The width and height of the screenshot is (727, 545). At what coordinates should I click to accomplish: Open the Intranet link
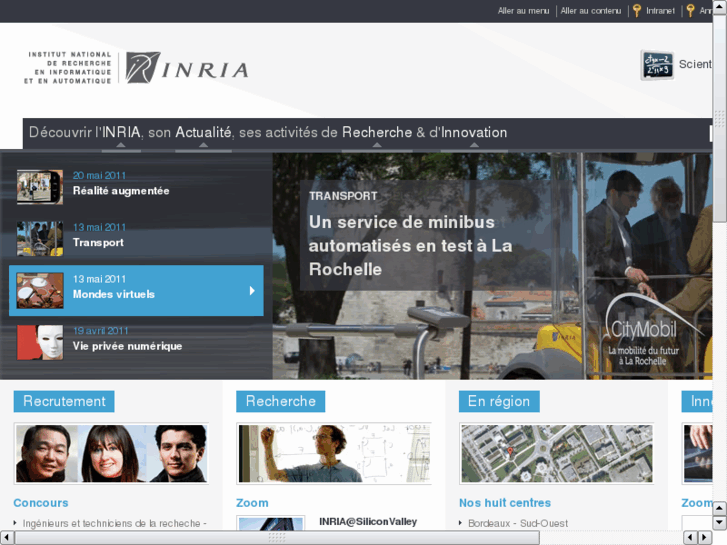(x=660, y=11)
